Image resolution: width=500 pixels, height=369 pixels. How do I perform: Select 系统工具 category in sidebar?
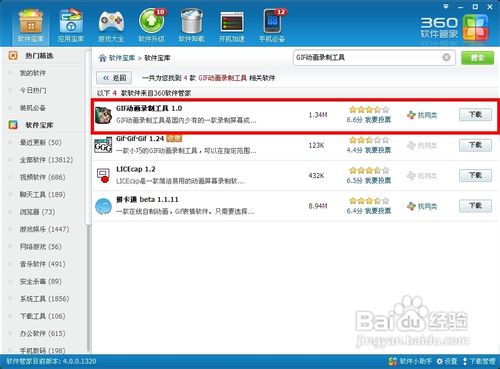click(x=44, y=299)
